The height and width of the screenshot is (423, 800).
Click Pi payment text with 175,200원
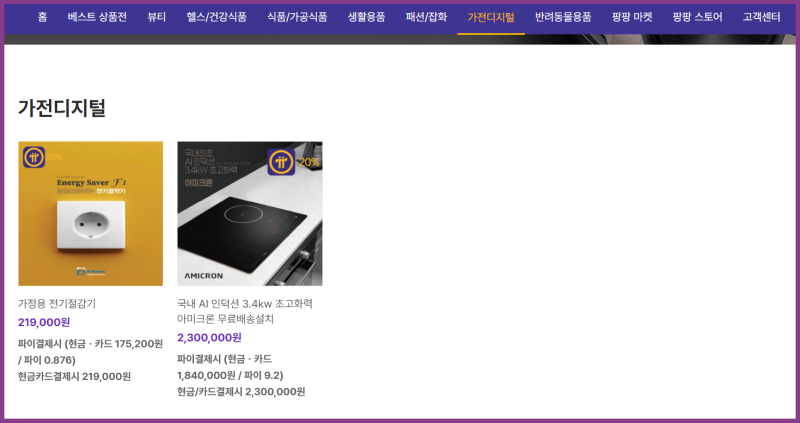point(90,352)
